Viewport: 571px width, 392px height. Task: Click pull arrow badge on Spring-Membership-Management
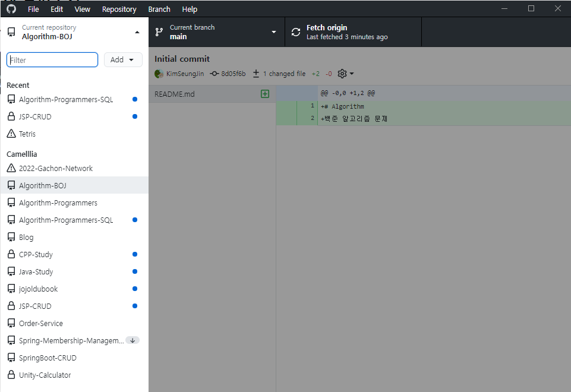tap(133, 340)
